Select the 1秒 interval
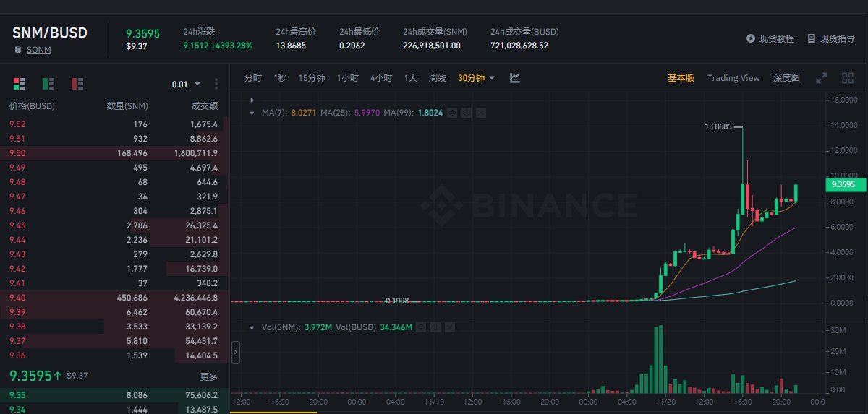Screen dimensions: 868x414 [x=280, y=78]
